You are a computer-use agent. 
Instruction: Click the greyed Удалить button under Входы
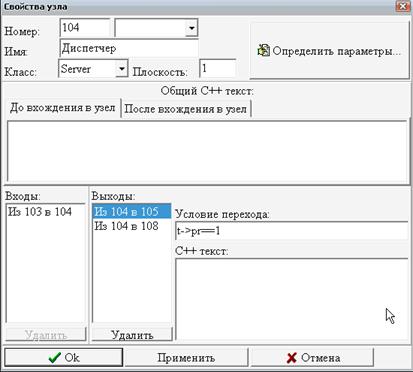tap(46, 335)
